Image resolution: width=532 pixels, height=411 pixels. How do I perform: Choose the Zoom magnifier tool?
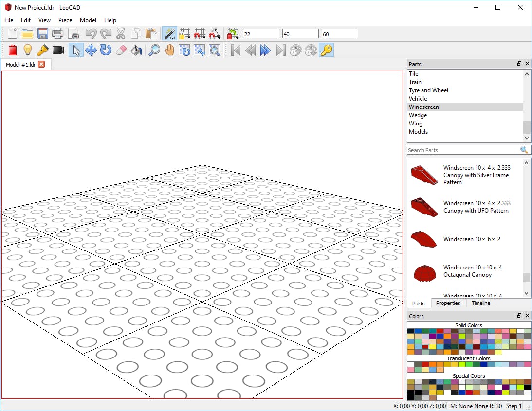click(x=154, y=50)
